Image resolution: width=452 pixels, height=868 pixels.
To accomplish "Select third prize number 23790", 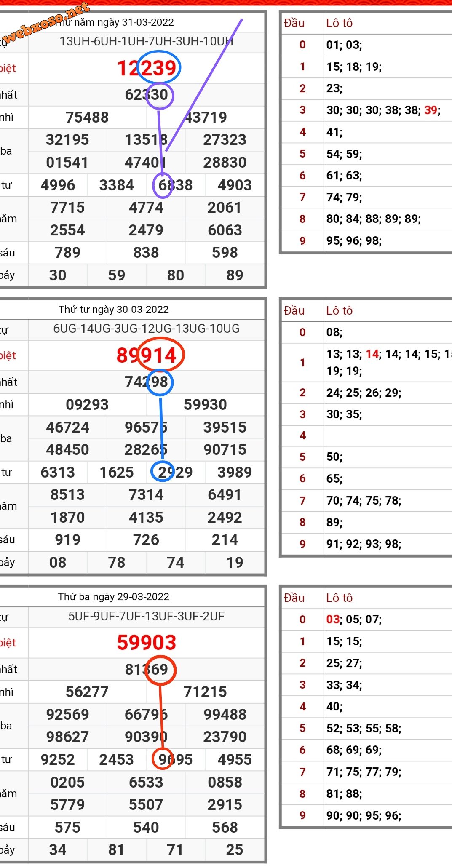I will pos(225,737).
